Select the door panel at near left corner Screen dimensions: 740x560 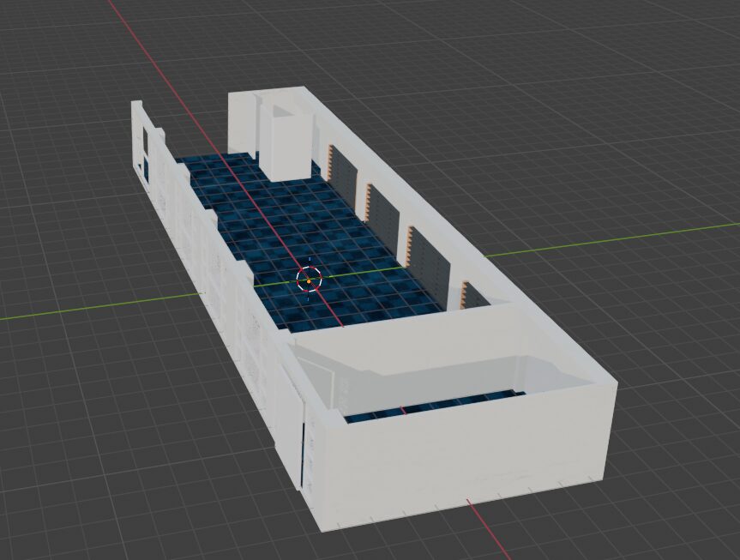click(x=292, y=429)
